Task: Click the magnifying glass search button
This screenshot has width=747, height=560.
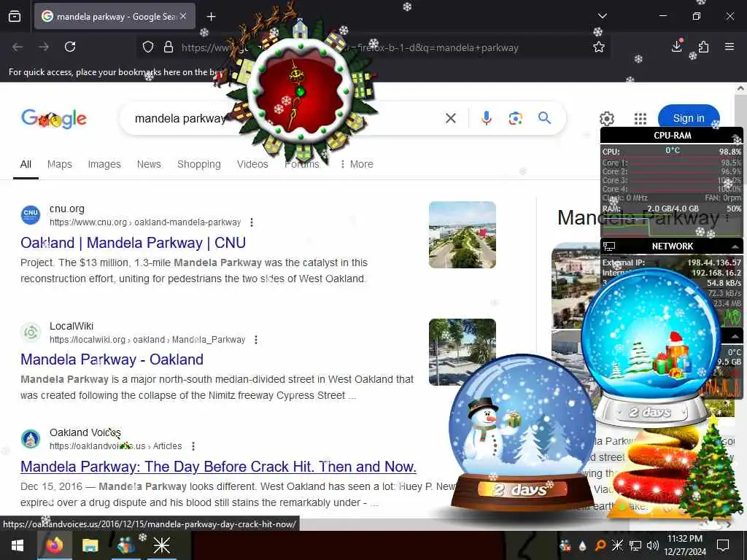Action: point(544,117)
